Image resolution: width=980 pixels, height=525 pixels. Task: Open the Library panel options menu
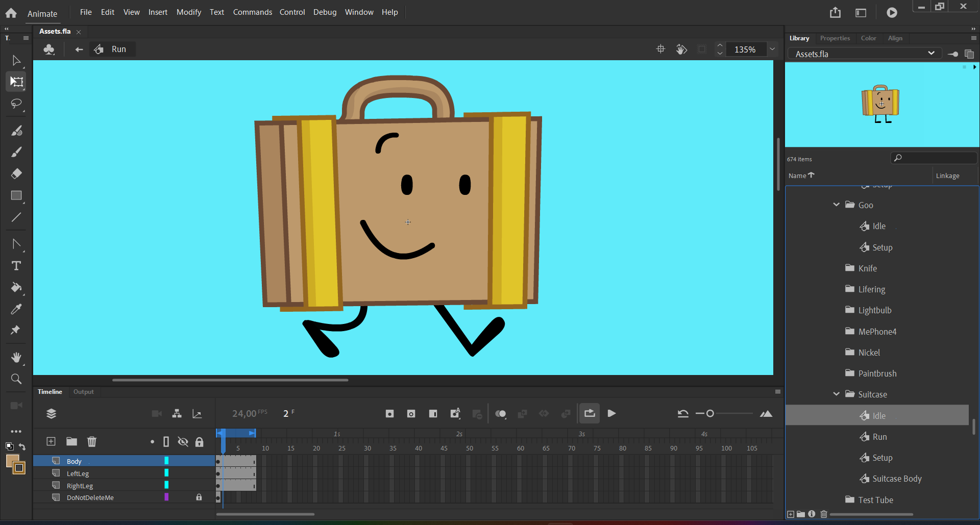[973, 38]
